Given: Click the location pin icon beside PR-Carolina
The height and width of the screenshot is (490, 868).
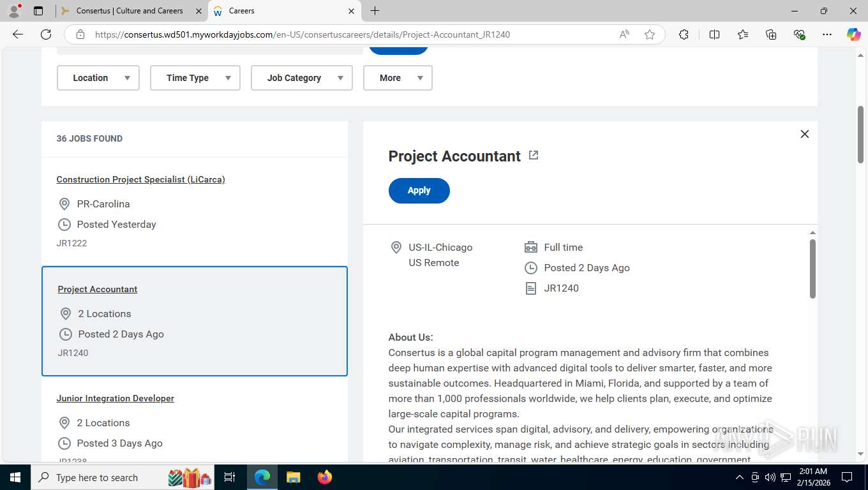Looking at the screenshot, I should [x=64, y=204].
